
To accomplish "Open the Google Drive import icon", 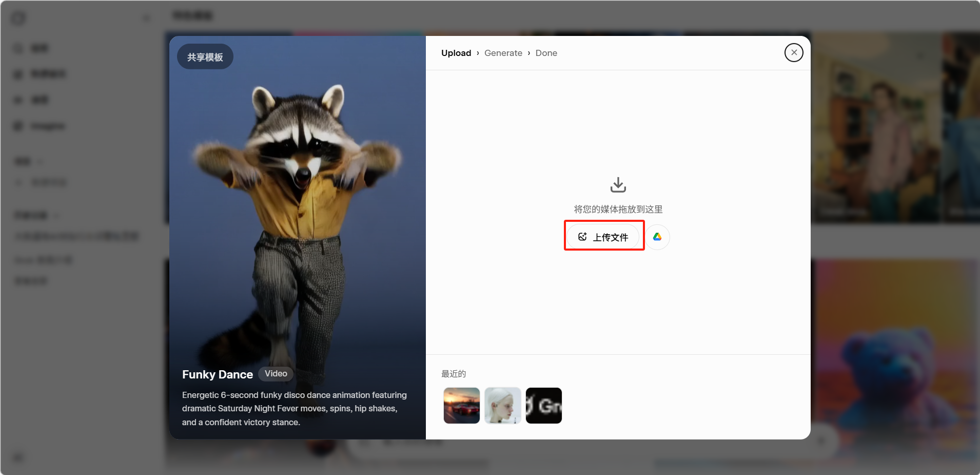I will pyautogui.click(x=657, y=237).
